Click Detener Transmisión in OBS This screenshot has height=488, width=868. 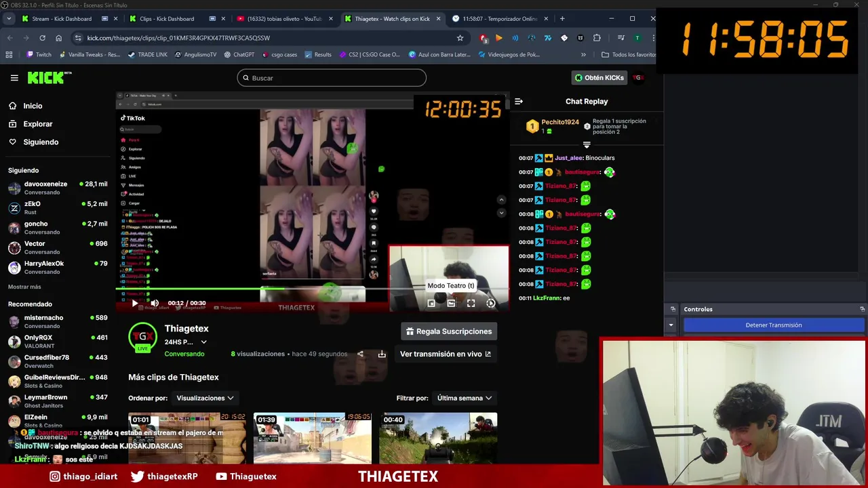tap(774, 325)
